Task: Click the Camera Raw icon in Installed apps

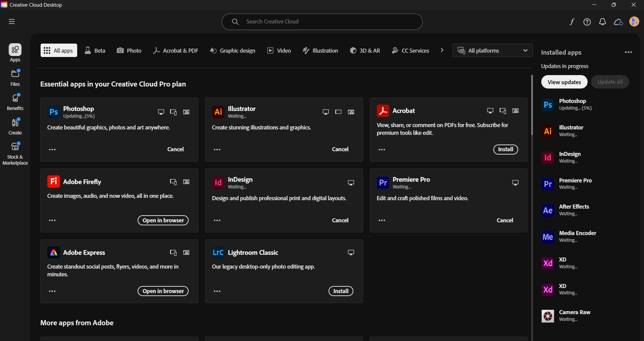Action: 548,316
